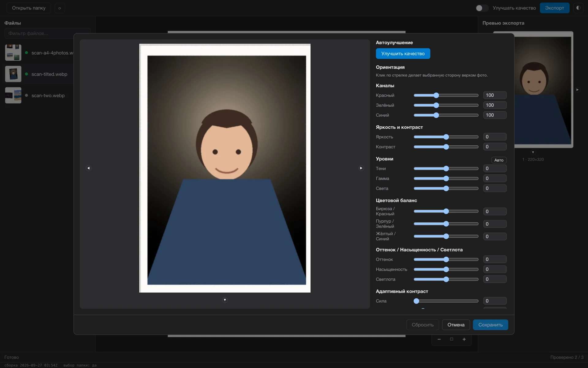The image size is (588, 368).
Task: Click the Сбросить button
Action: (x=423, y=325)
